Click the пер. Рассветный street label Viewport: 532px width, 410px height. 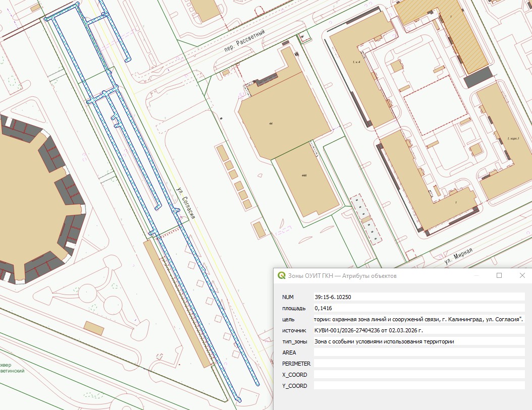tap(245, 41)
